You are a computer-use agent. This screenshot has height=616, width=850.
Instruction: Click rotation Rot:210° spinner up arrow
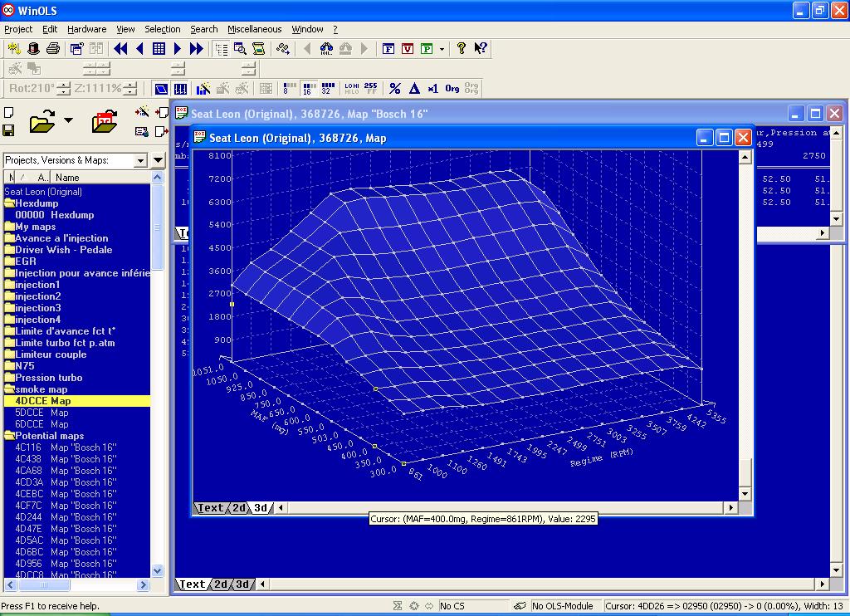[63, 85]
